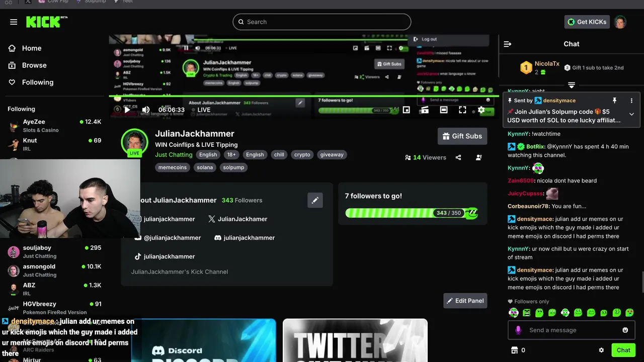Click the stream timeline progress bar
The width and height of the screenshot is (644, 362).
(x=303, y=96)
